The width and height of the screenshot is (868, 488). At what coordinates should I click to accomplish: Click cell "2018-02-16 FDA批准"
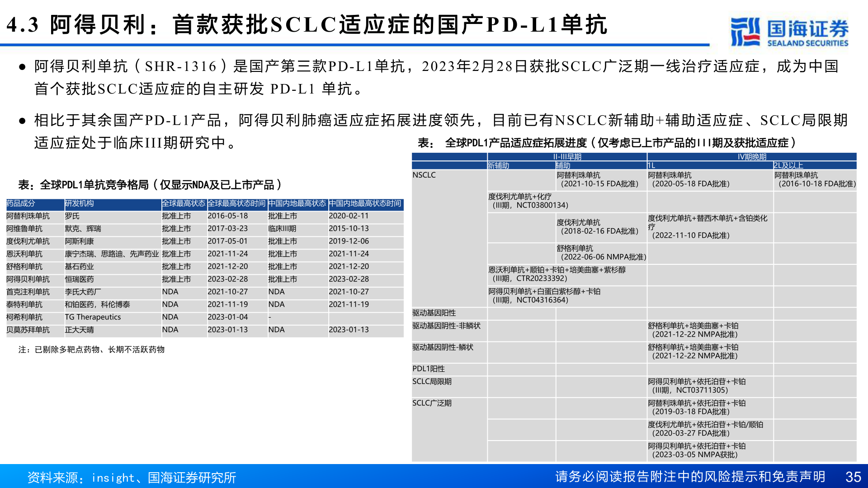click(x=601, y=227)
